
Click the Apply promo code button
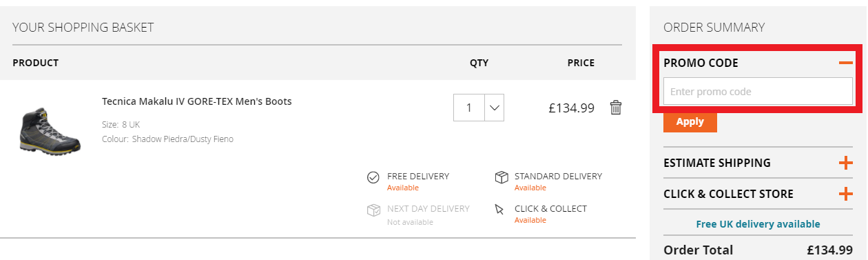690,121
